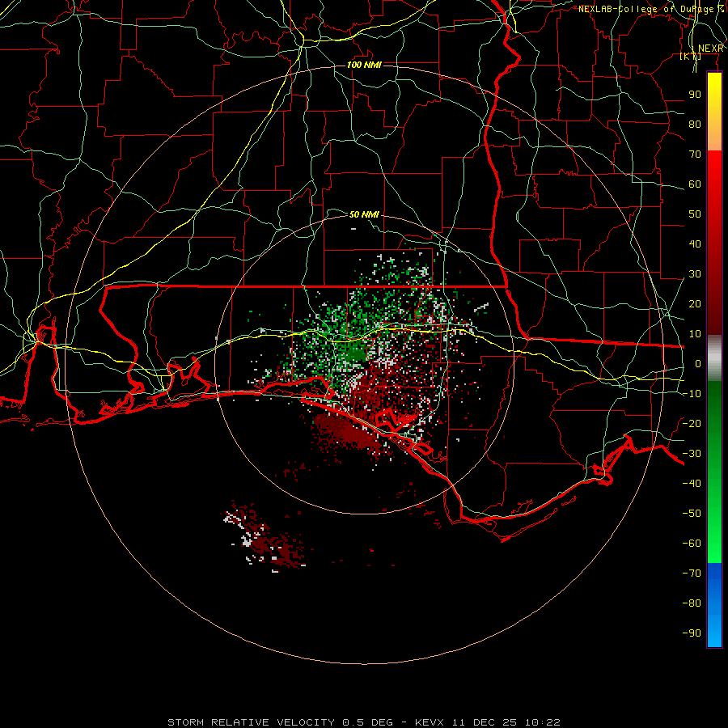Screen dimensions: 728x728
Task: Pick the blue bottom segment of the velocity color bar
Action: pyautogui.click(x=714, y=605)
